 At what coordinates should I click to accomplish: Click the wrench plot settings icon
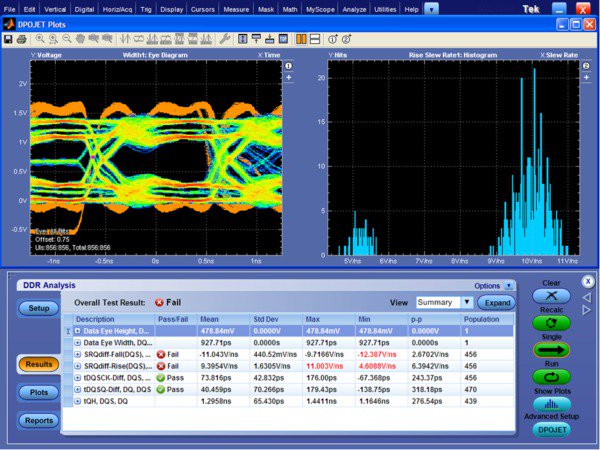[225, 39]
